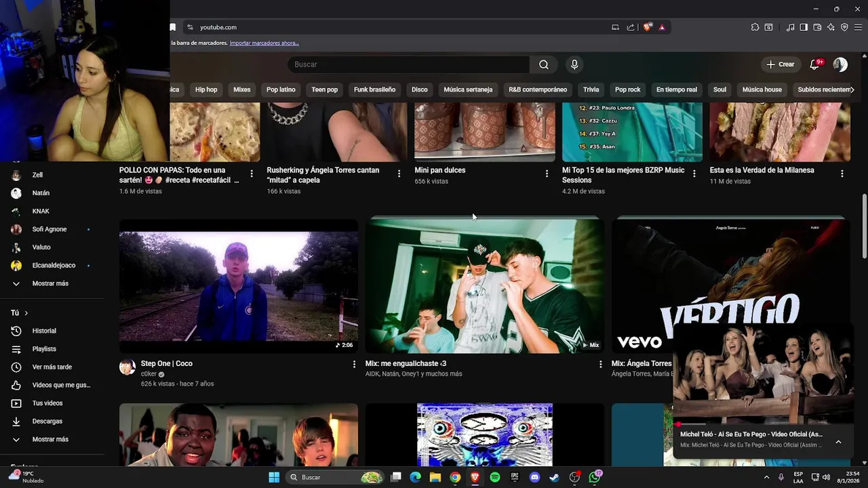The width and height of the screenshot is (868, 488).
Task: Toggle the browser sidebar panel icon
Action: pyautogui.click(x=804, y=27)
